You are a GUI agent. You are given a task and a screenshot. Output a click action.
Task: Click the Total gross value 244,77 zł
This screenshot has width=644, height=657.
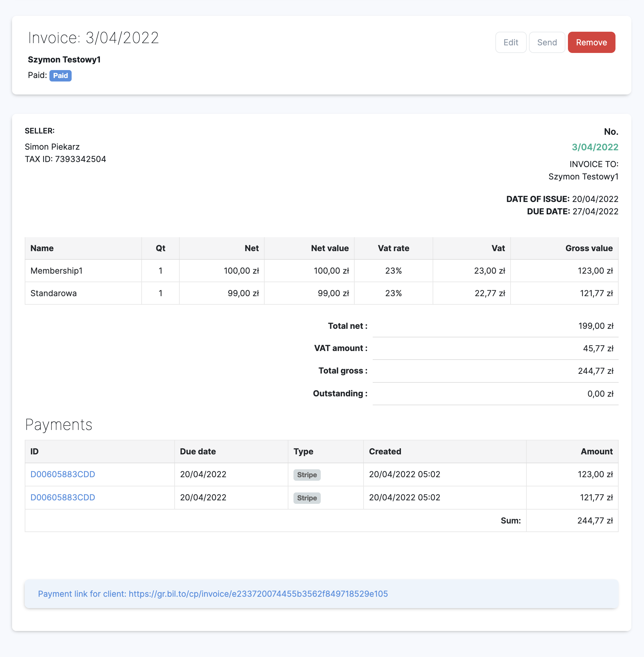coord(595,371)
